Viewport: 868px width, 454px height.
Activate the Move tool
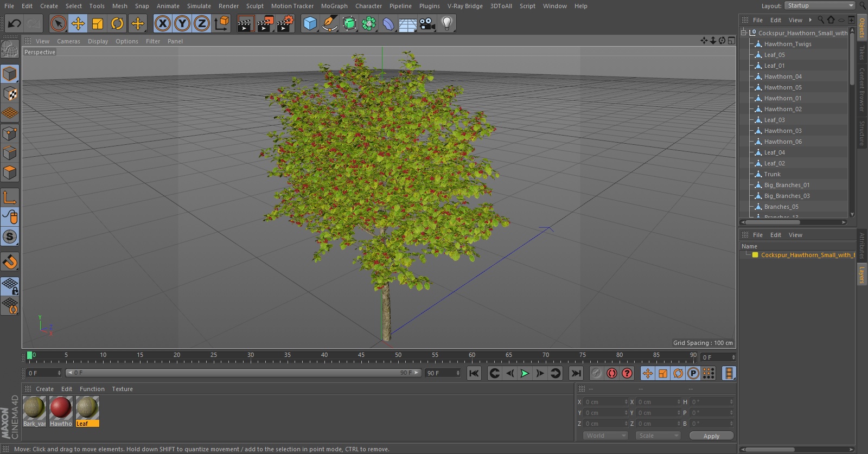tap(78, 23)
